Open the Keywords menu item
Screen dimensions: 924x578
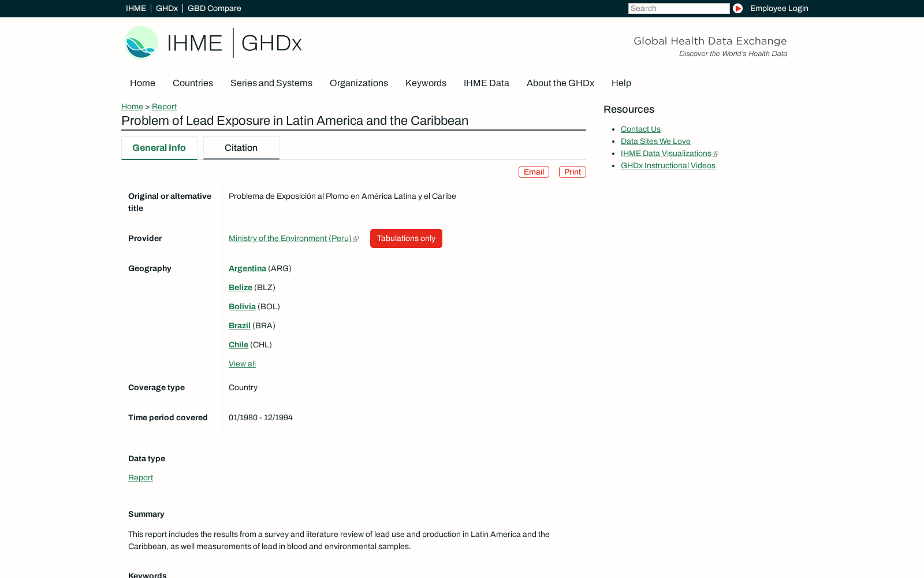point(426,83)
